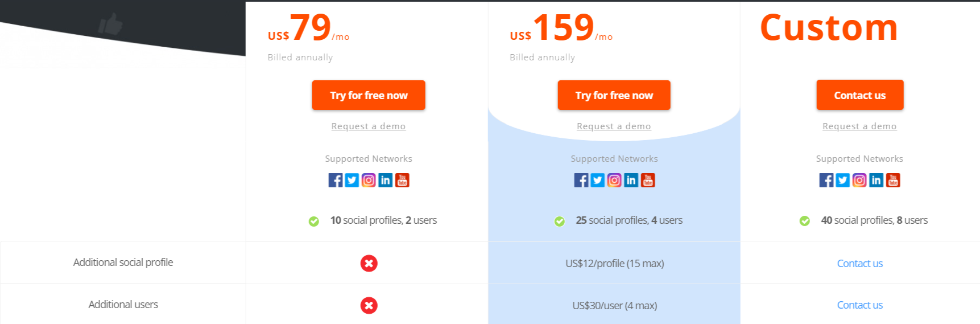Click the orange Contact us button

pyautogui.click(x=860, y=95)
